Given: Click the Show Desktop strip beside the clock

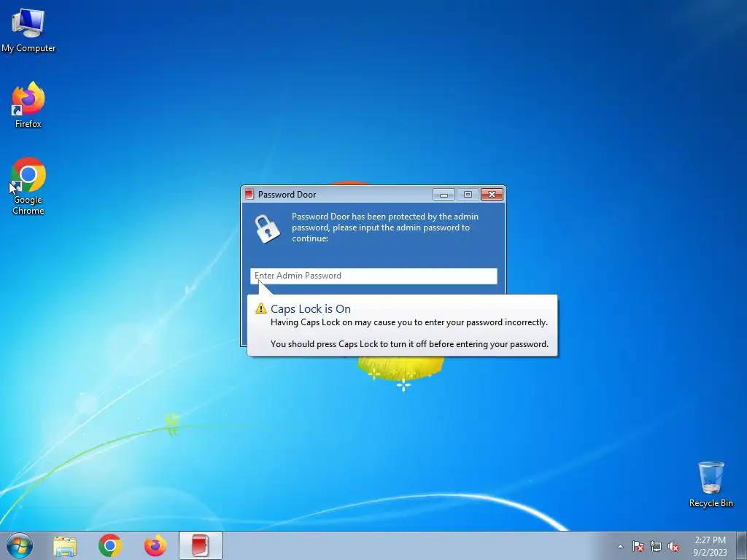Looking at the screenshot, I should pyautogui.click(x=742, y=545).
